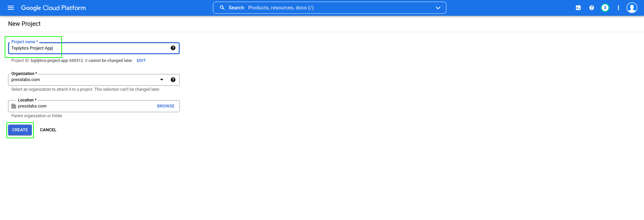Click presslabs.com in the Location field
The height and width of the screenshot is (220, 644).
pyautogui.click(x=32, y=106)
